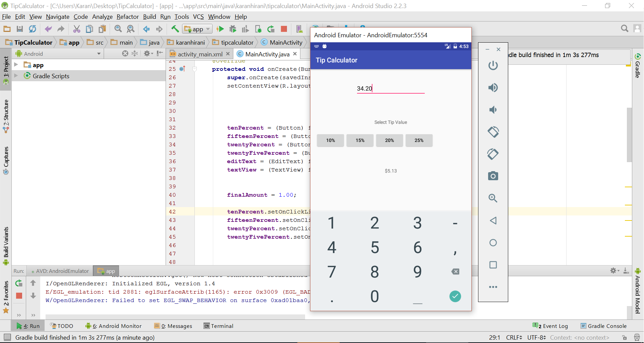Click the Synchronize toolbar icon
This screenshot has width=644, height=343.
click(33, 29)
